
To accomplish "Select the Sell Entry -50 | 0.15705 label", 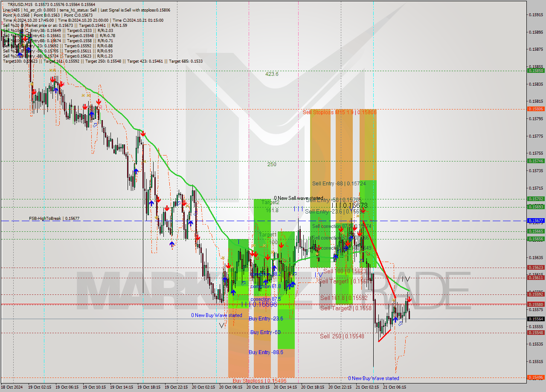I will point(334,200).
